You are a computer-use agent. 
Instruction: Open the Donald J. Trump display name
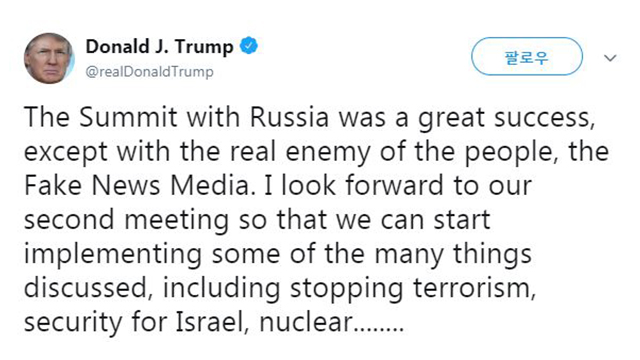[x=159, y=46]
